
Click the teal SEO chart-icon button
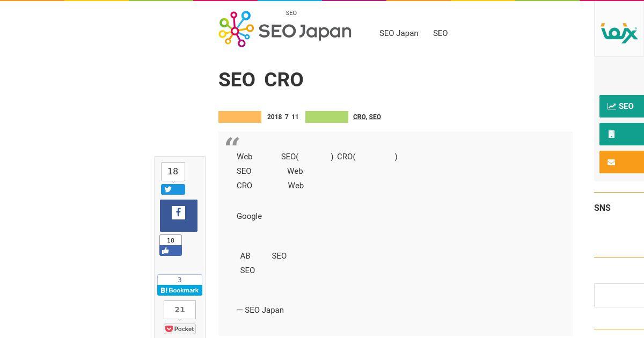(621, 106)
